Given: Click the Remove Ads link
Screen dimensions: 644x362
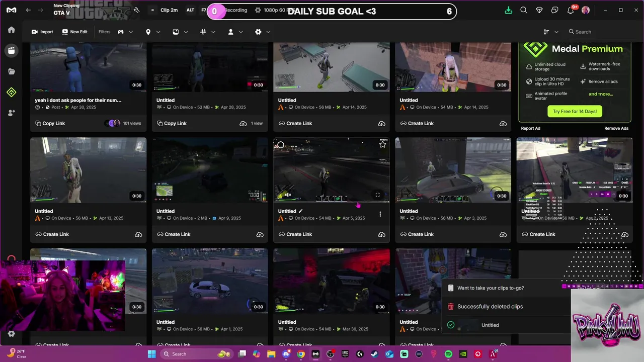Looking at the screenshot, I should (616, 128).
